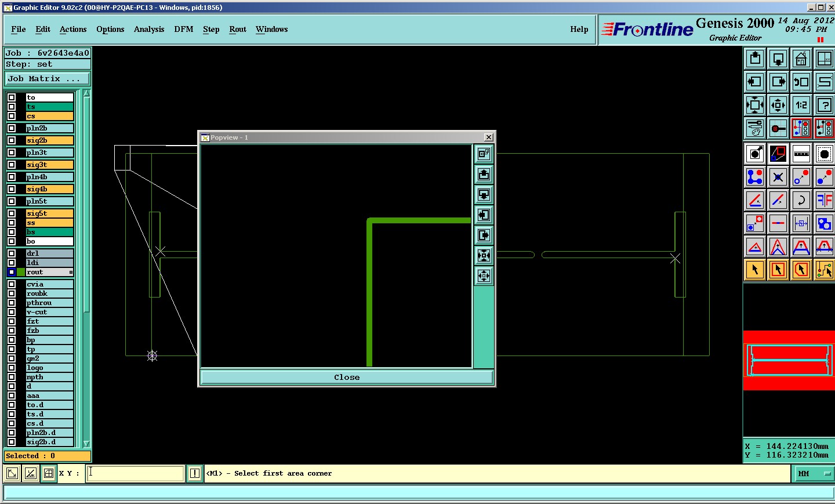Select the 'logo' layer name

pos(49,368)
